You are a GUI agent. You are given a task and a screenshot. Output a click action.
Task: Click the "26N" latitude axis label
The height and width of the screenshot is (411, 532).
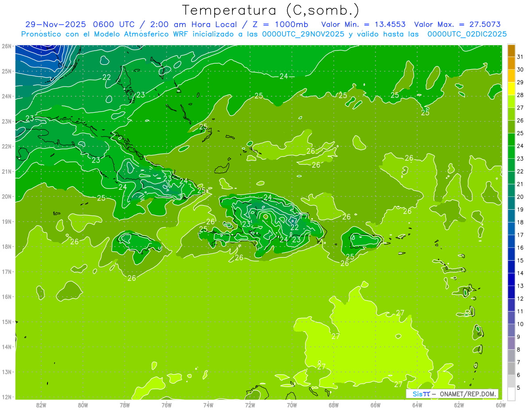[x=7, y=46]
